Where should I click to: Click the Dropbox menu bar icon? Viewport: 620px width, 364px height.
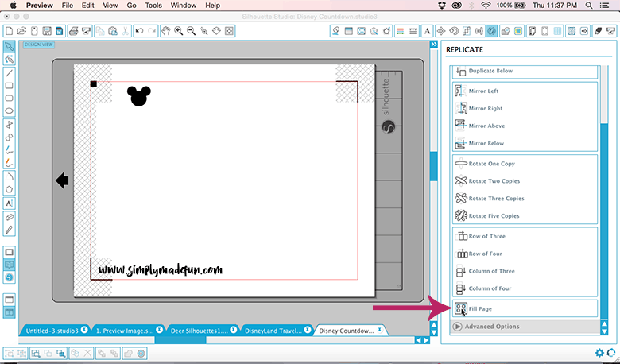pos(443,6)
